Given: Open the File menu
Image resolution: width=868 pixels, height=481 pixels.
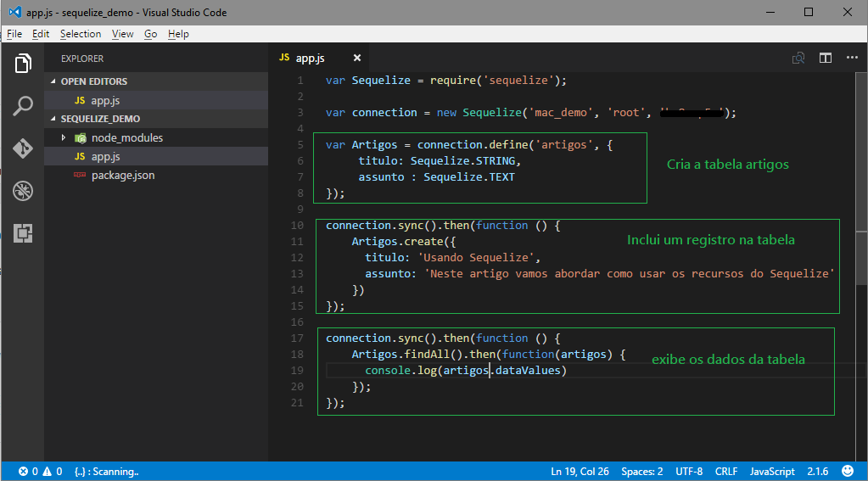Looking at the screenshot, I should tap(14, 34).
